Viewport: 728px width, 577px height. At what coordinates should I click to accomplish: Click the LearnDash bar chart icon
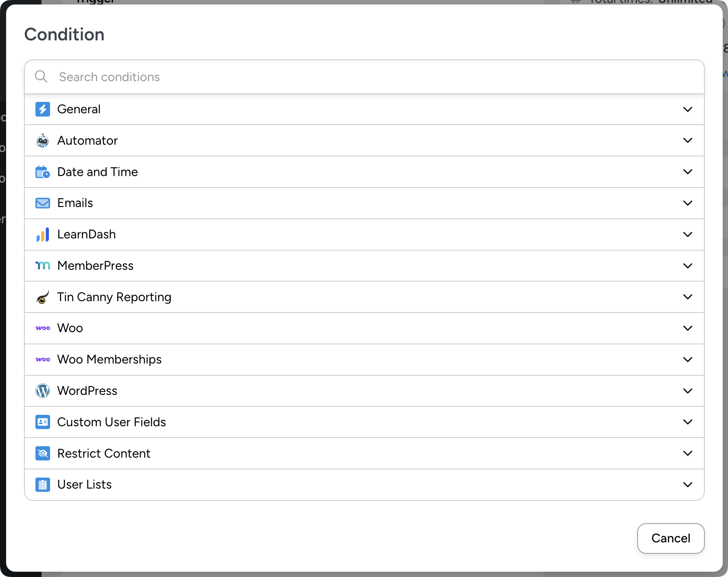coord(43,234)
